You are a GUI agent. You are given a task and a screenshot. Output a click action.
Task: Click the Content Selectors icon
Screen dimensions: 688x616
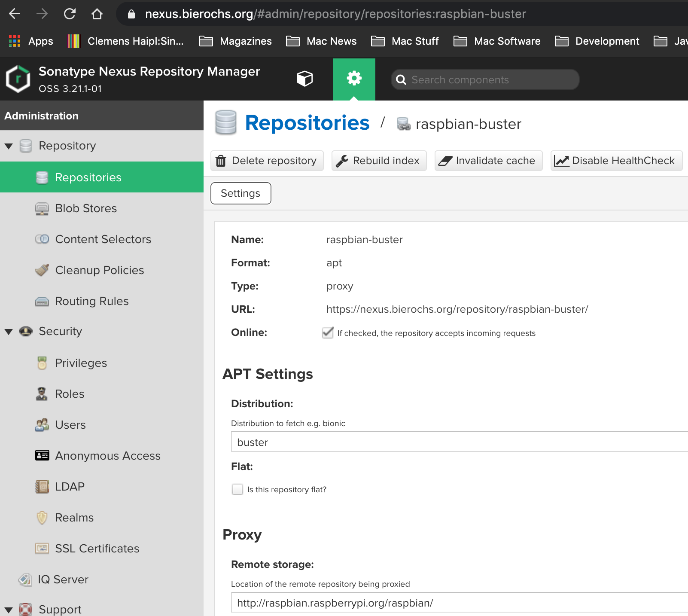coord(42,239)
